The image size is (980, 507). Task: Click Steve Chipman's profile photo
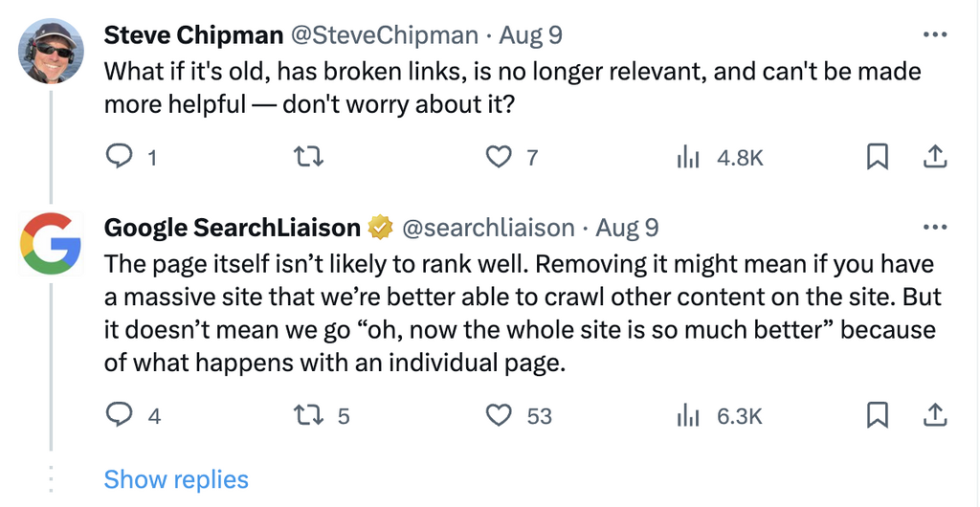click(x=51, y=51)
